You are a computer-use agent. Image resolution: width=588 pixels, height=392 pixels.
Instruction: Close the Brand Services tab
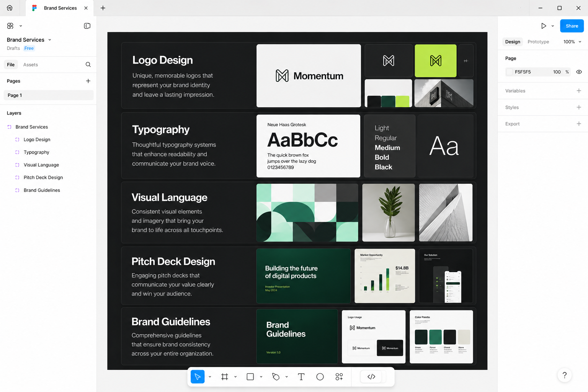tap(86, 8)
